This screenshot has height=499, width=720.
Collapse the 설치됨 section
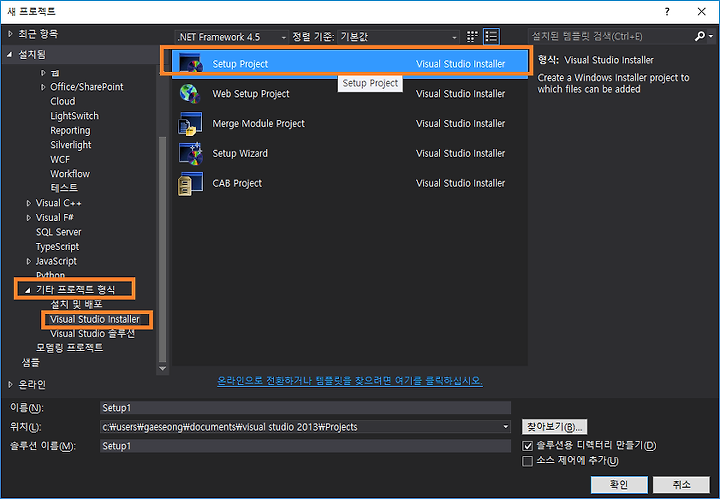pos(10,55)
